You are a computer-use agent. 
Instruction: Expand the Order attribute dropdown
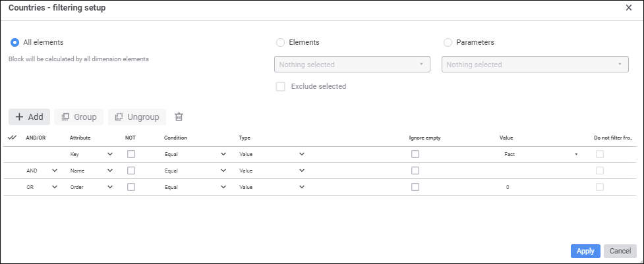point(92,187)
